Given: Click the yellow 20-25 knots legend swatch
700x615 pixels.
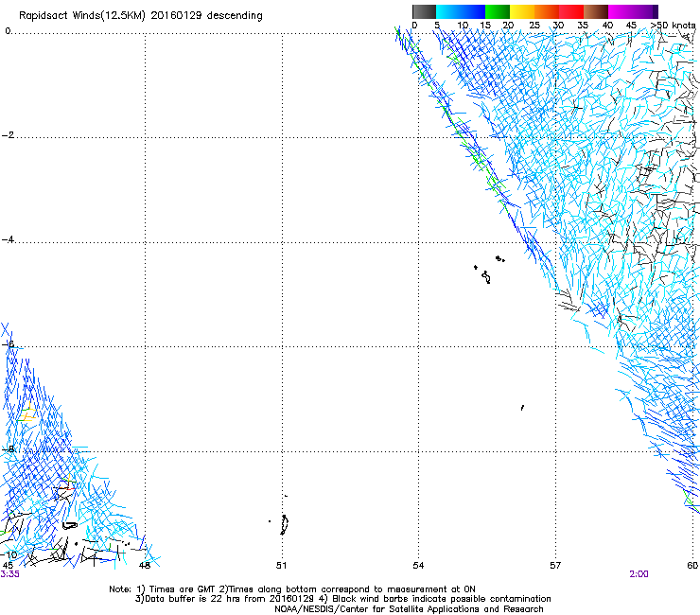Looking at the screenshot, I should (x=522, y=11).
